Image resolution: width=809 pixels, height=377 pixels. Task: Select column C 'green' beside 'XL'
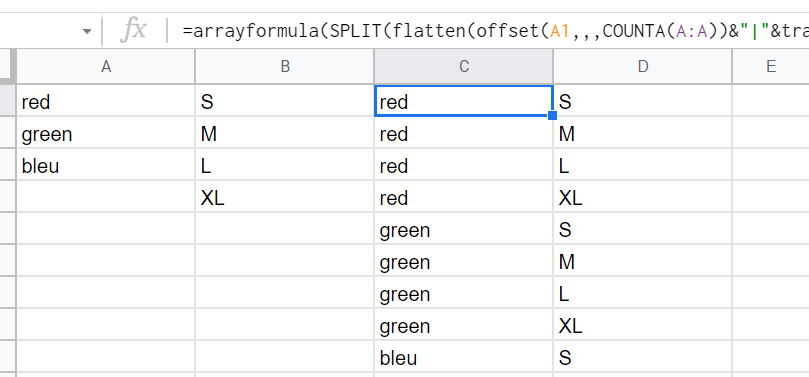(x=463, y=325)
